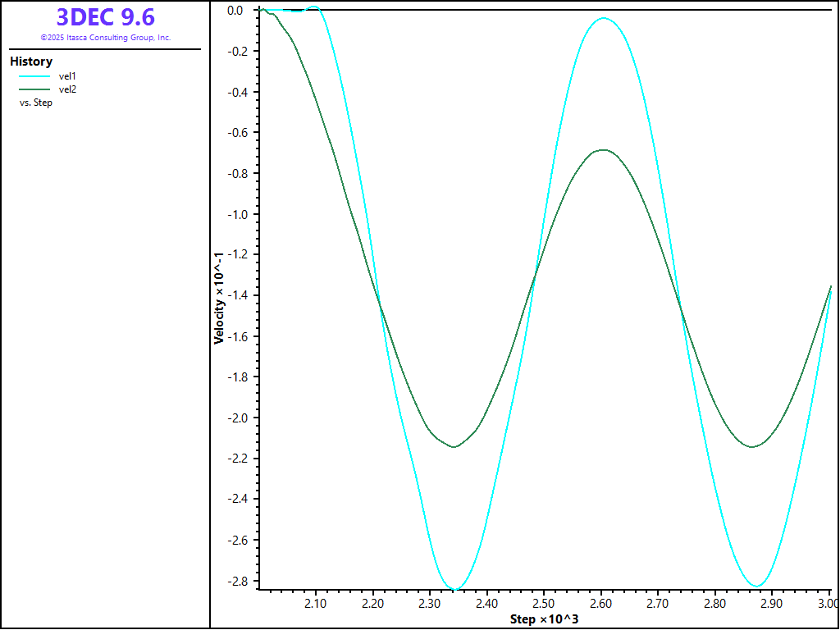The image size is (840, 630).
Task: Click the cyan vel1 legend line swatch
Action: click(34, 76)
